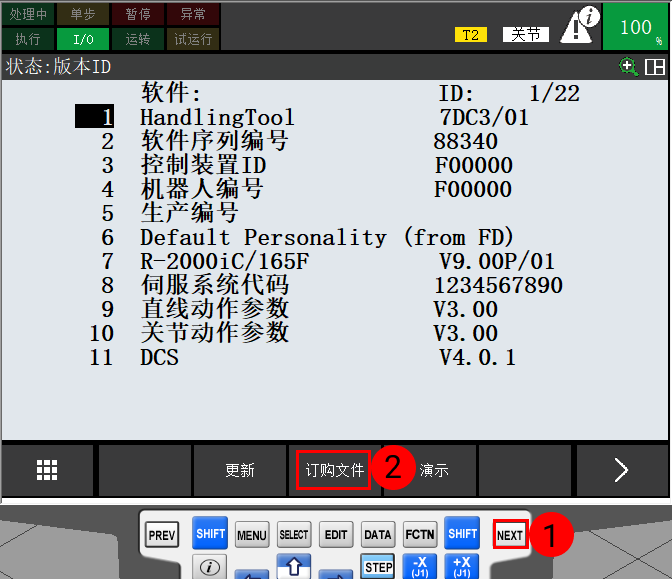Open the grid menu icon in softkey bar
Image resolution: width=672 pixels, height=579 pixels.
(47, 470)
